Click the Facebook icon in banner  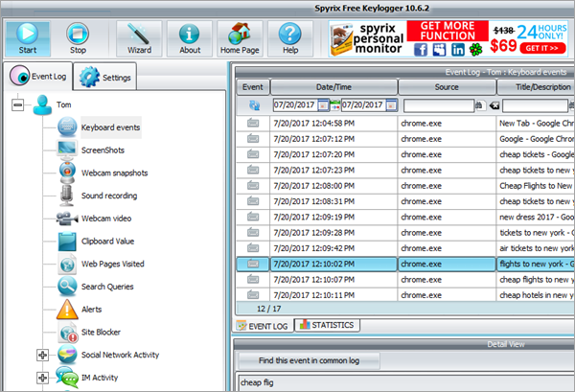coord(421,50)
